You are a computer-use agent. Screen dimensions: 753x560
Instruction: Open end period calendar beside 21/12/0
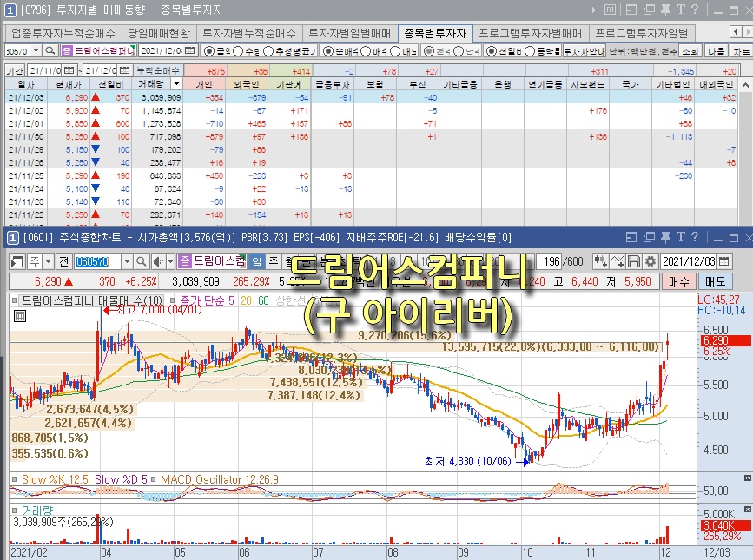pos(124,70)
